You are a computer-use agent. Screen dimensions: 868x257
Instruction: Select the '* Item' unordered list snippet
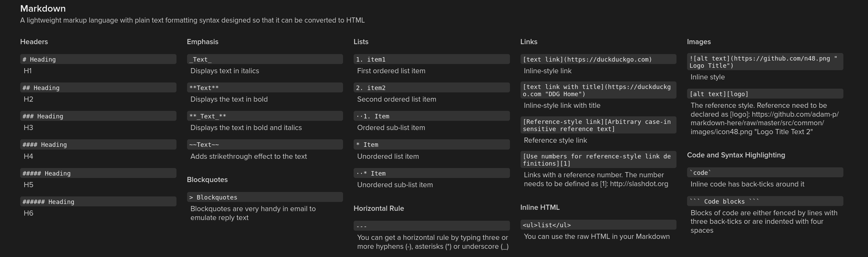point(432,144)
